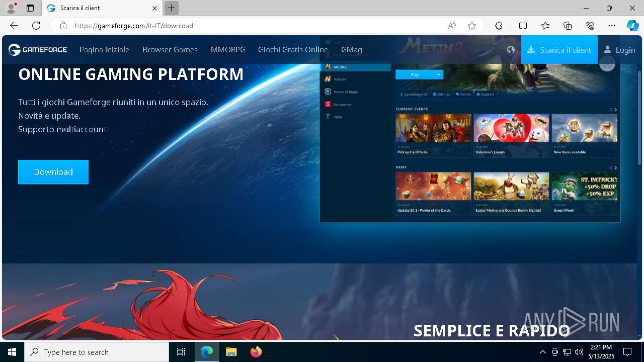Open Read aloud icon in address bar
Viewport: 644px width, 362px height.
pyautogui.click(x=452, y=26)
